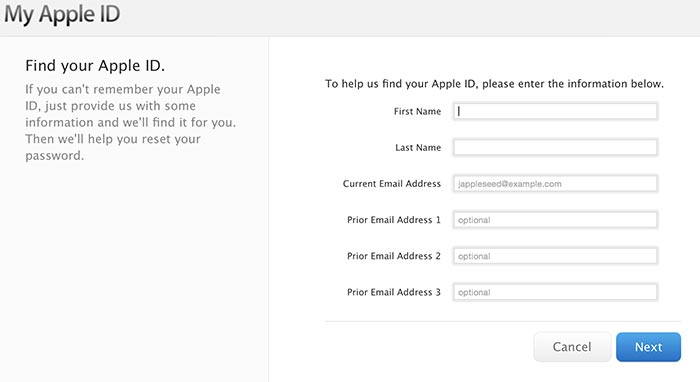Proceed with the Next button
Viewport: 700px width, 382px height.
(x=649, y=347)
